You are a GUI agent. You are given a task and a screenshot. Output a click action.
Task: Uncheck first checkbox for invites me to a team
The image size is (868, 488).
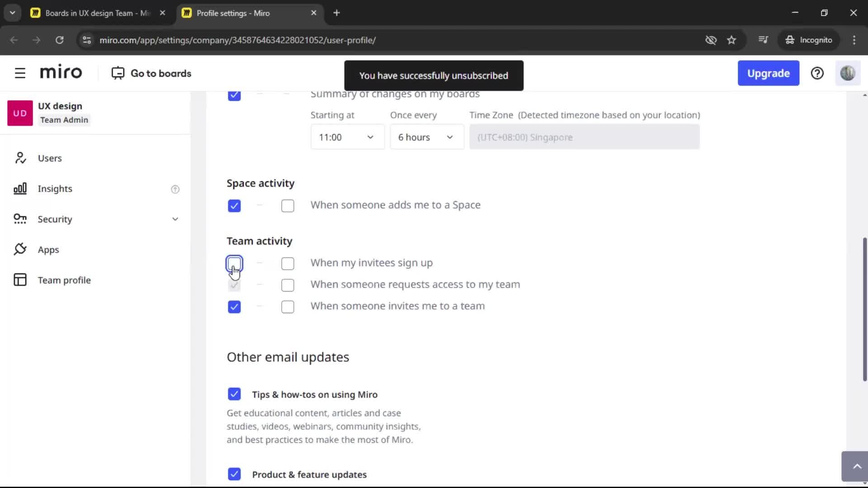click(x=234, y=307)
